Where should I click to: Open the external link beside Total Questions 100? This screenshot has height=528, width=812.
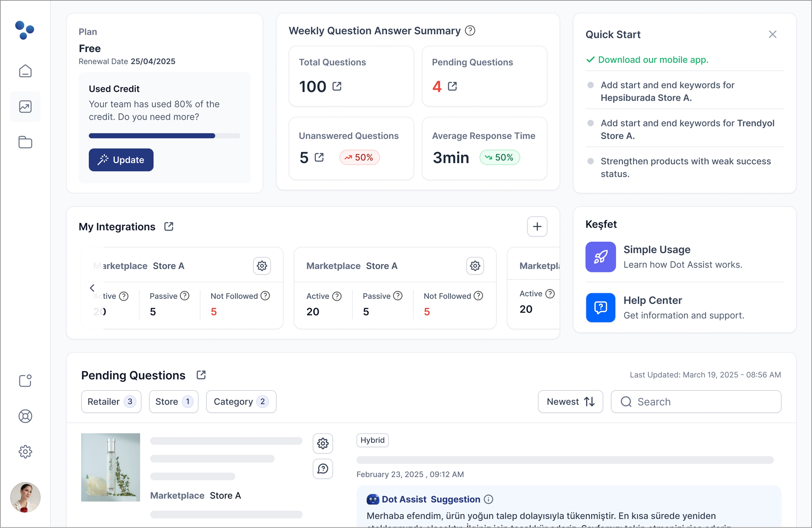(337, 86)
